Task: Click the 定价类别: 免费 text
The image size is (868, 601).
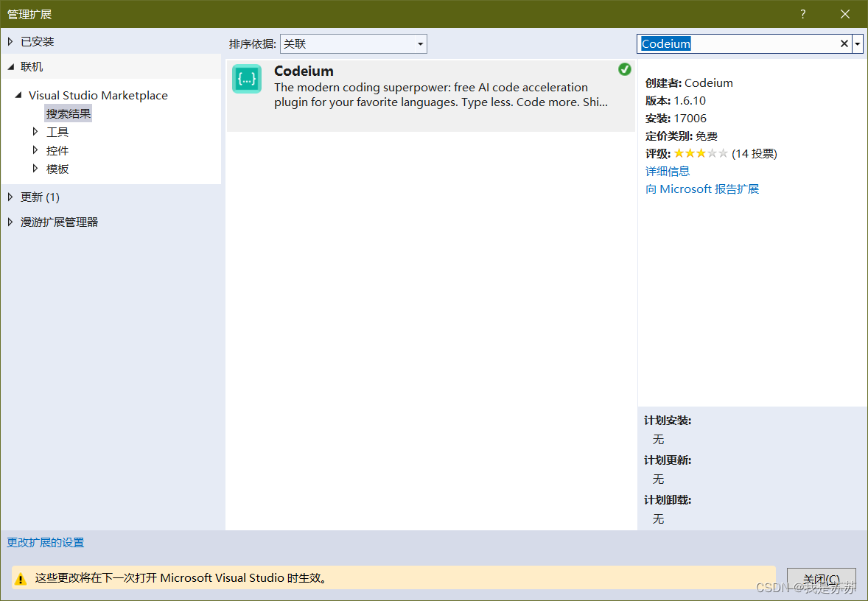Action: [682, 136]
